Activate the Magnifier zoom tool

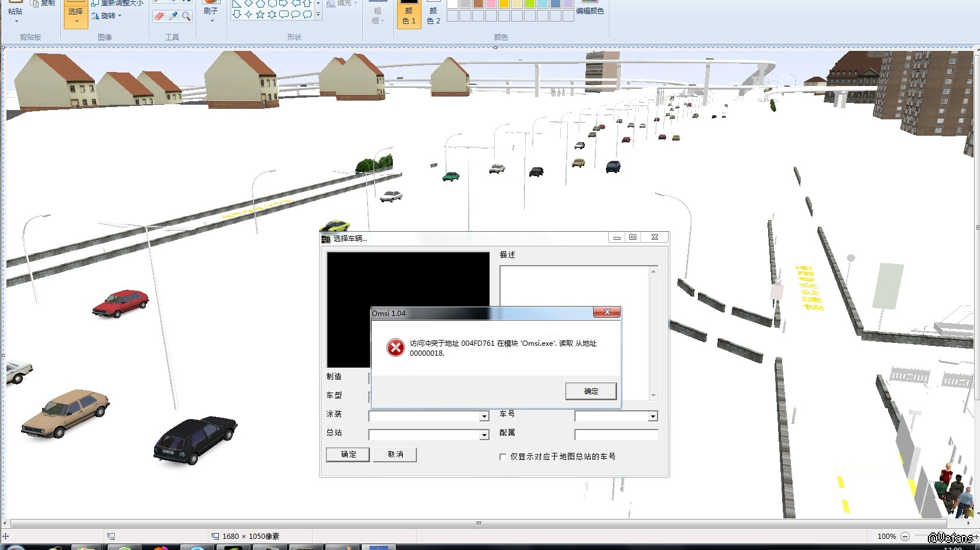point(186,16)
